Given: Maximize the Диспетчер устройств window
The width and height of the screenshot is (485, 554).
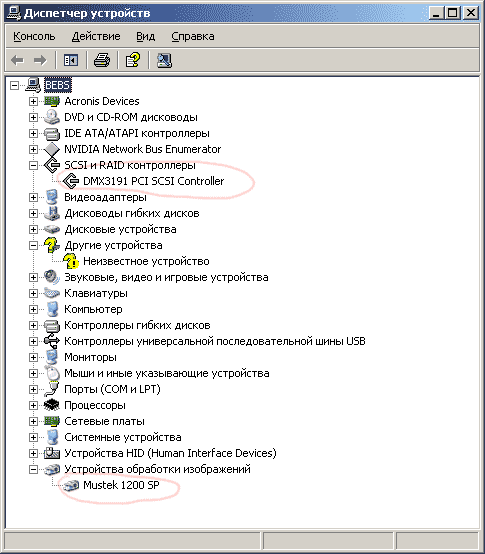Looking at the screenshot, I should tap(453, 13).
